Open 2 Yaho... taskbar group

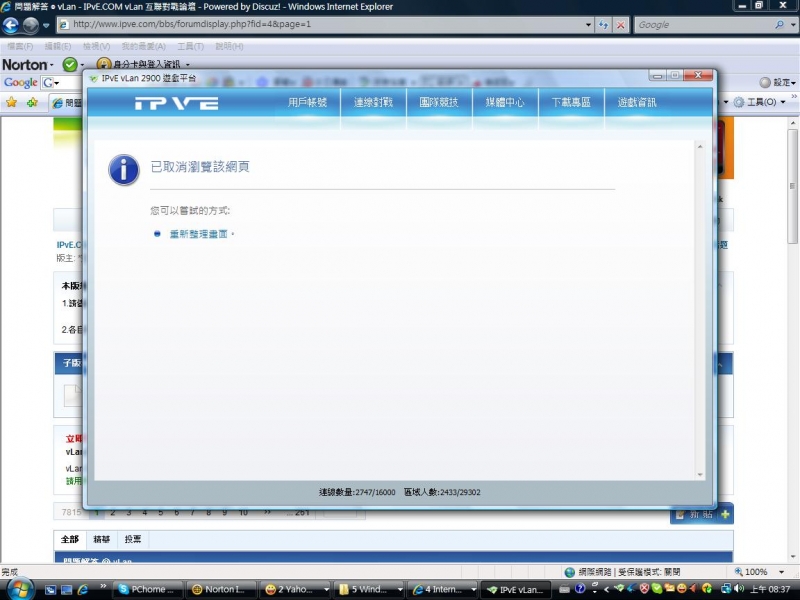[x=296, y=589]
